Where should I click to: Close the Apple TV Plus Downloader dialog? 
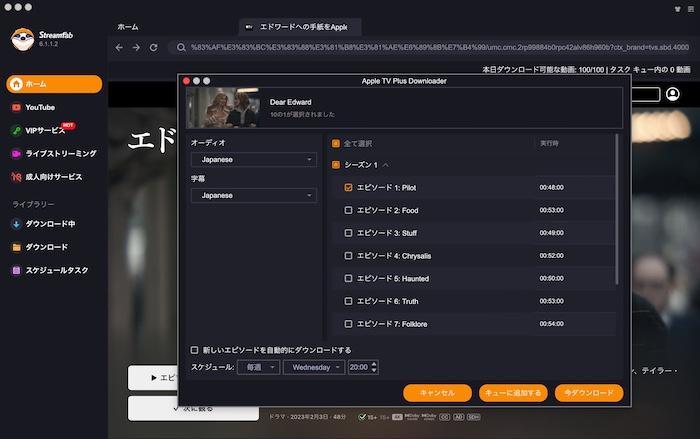[x=187, y=81]
